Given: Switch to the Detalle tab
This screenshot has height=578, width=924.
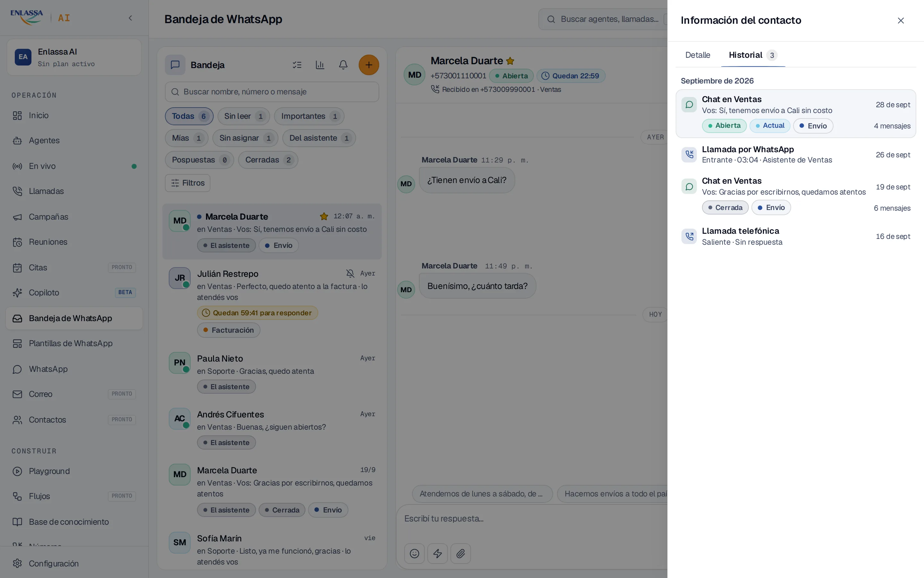Looking at the screenshot, I should tap(697, 55).
